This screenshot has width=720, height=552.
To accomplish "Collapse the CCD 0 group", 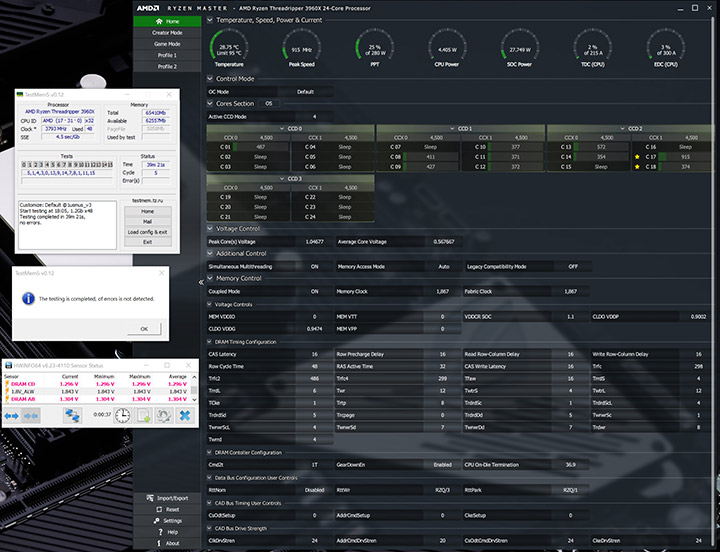I will point(282,129).
